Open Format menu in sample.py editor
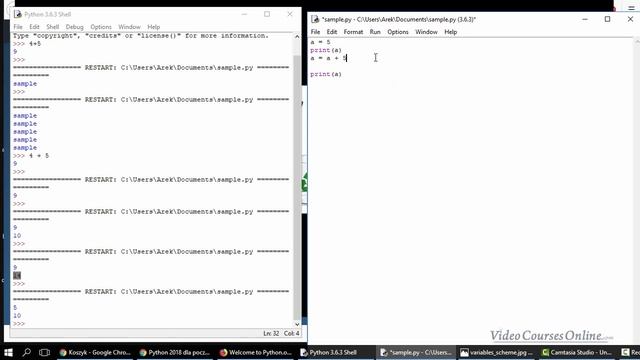This screenshot has width=640, height=360. click(x=353, y=32)
